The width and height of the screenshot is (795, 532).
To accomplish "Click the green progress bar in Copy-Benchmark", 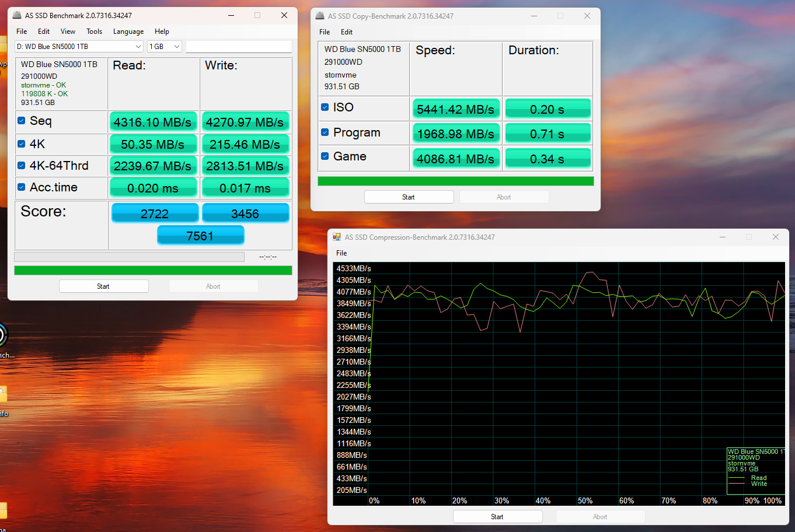I will [456, 181].
